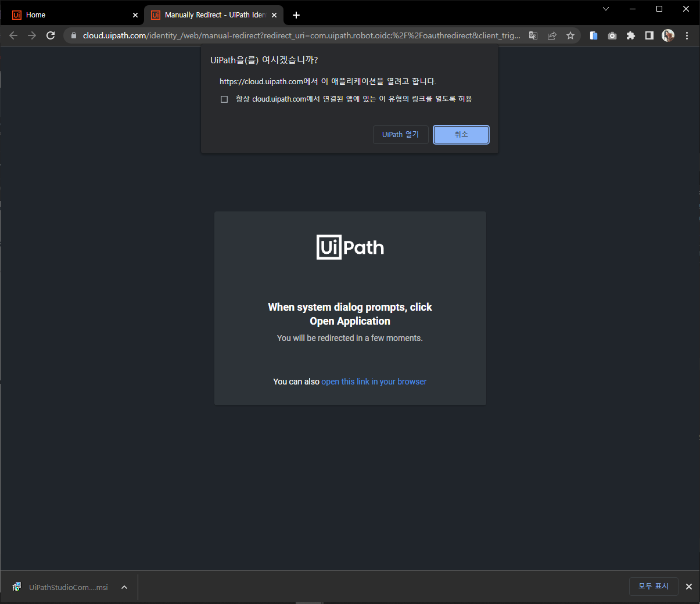
Task: Click the UiPath logo on the page
Action: (x=350, y=247)
